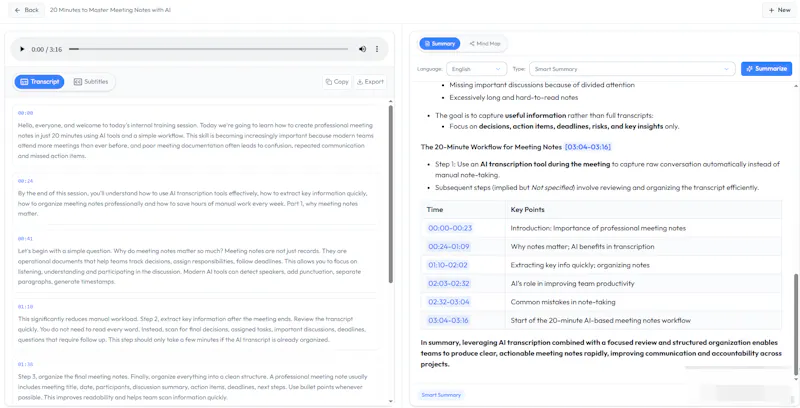Image resolution: width=800 pixels, height=408 pixels.
Task: Open table time range 01:10-02:02
Action: click(x=448, y=265)
